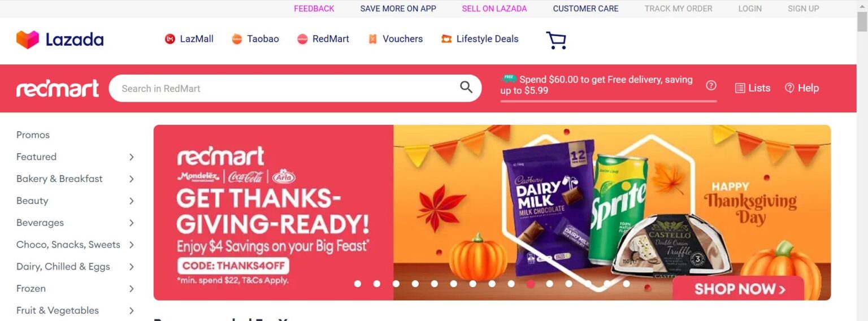Open Help in the red bar
Screen dimensions: 868x321
[802, 88]
